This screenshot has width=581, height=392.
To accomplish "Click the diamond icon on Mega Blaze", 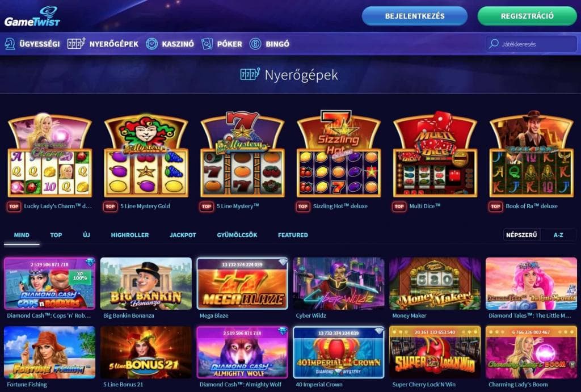I will 283,262.
